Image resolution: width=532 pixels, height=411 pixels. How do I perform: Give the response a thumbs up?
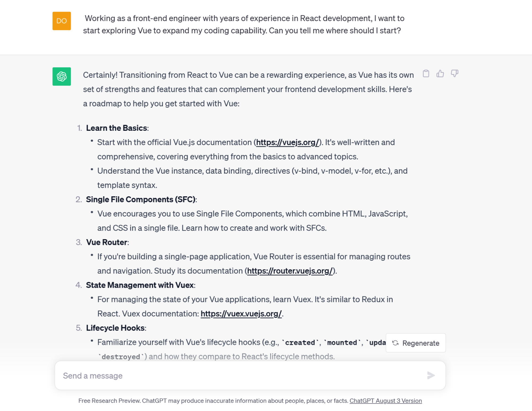click(x=440, y=74)
